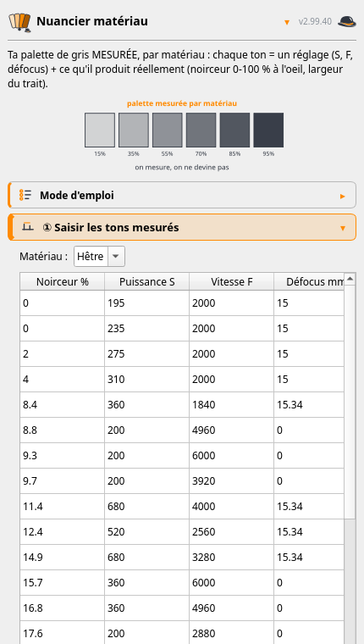Expand the Mode d'emploi section
The image size is (364, 644).
click(182, 195)
